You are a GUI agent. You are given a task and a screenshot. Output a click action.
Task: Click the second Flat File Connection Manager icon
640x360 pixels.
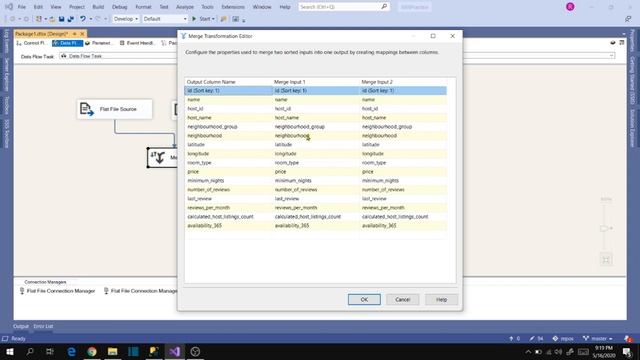coord(106,291)
